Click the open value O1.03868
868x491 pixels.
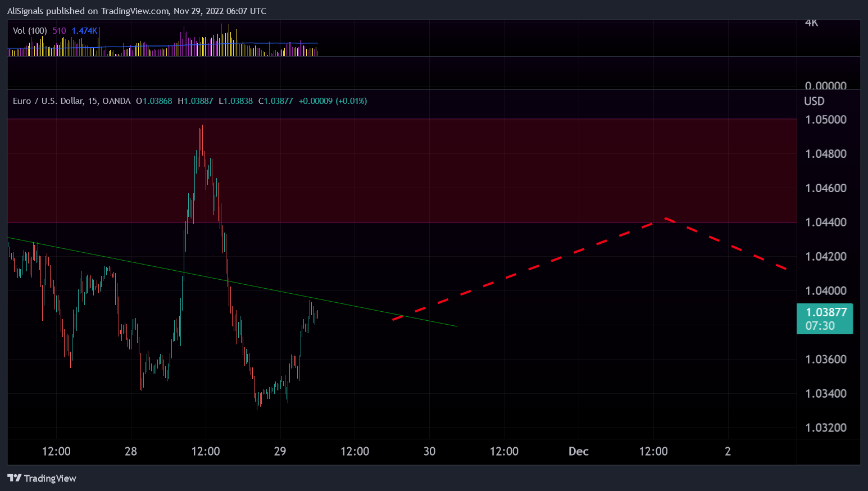154,101
